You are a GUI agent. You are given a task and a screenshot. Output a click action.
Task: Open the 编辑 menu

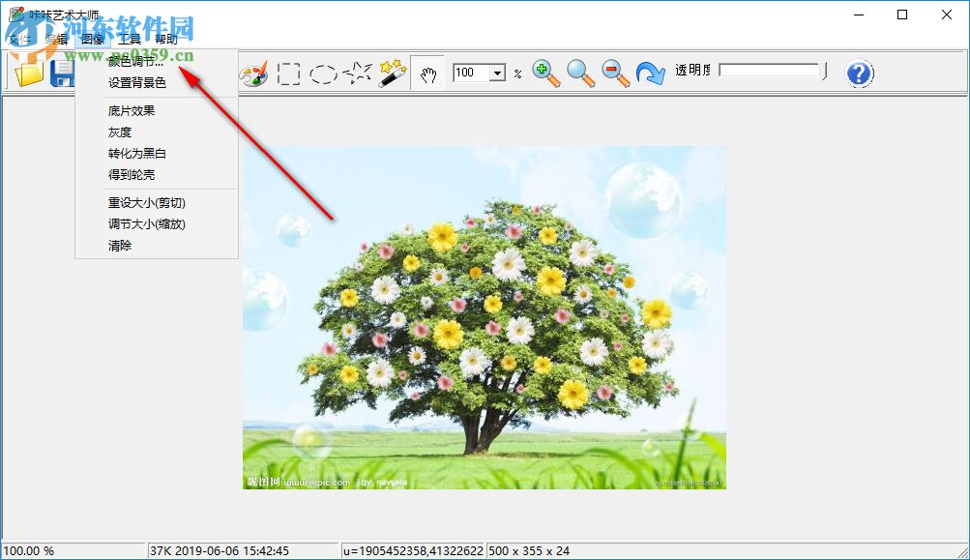click(56, 39)
